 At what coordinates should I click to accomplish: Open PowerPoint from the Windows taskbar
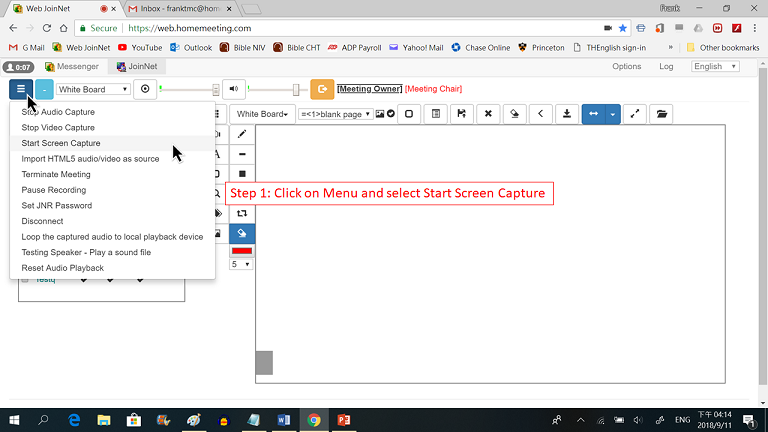tap(343, 420)
